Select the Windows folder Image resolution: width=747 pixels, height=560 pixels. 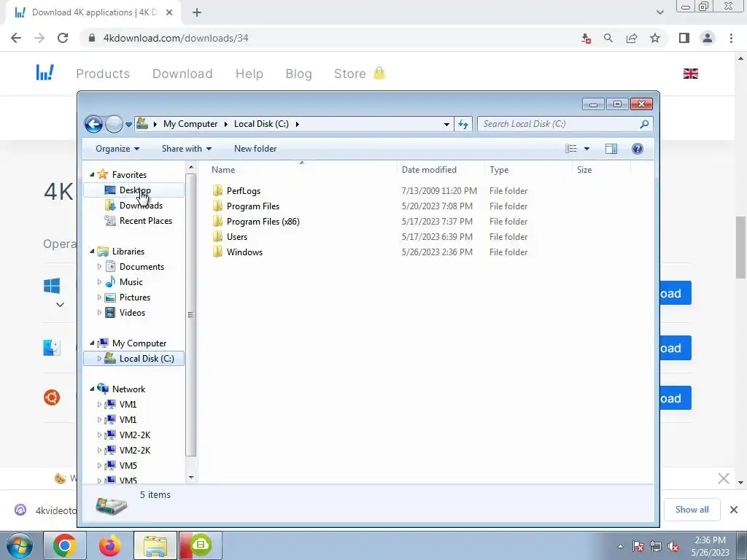tap(244, 252)
